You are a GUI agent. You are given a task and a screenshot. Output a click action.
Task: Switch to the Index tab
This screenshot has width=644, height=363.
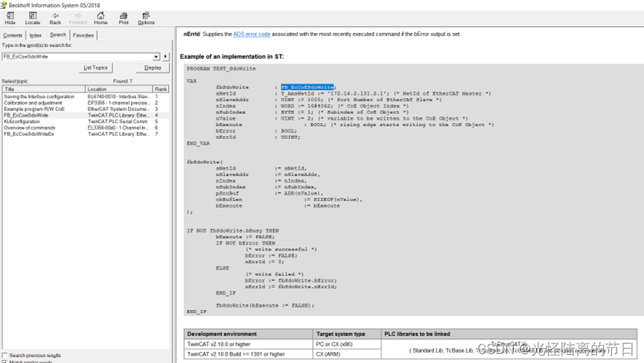pos(35,35)
